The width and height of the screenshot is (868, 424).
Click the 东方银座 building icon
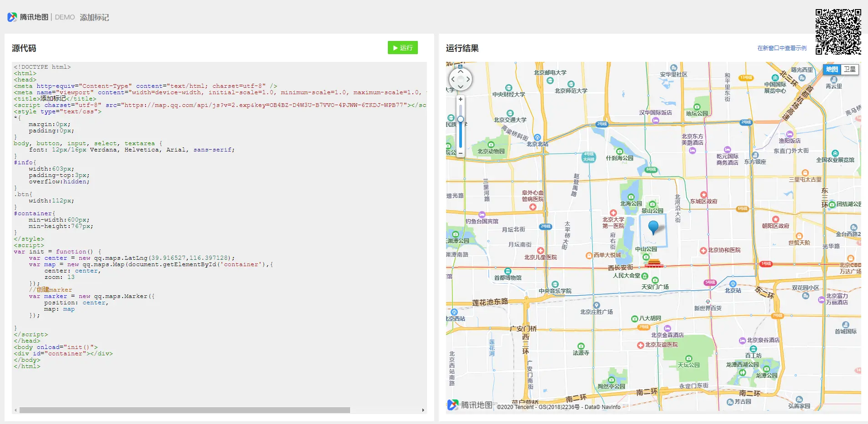point(755,155)
